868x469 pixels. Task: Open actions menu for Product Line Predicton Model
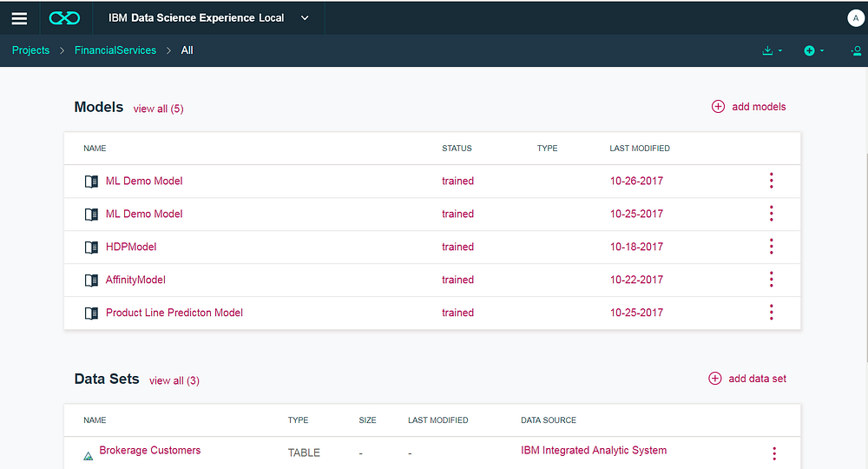click(x=771, y=313)
